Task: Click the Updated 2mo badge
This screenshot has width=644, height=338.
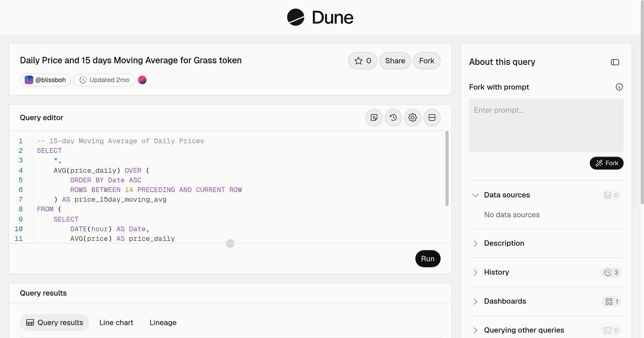Action: point(104,80)
